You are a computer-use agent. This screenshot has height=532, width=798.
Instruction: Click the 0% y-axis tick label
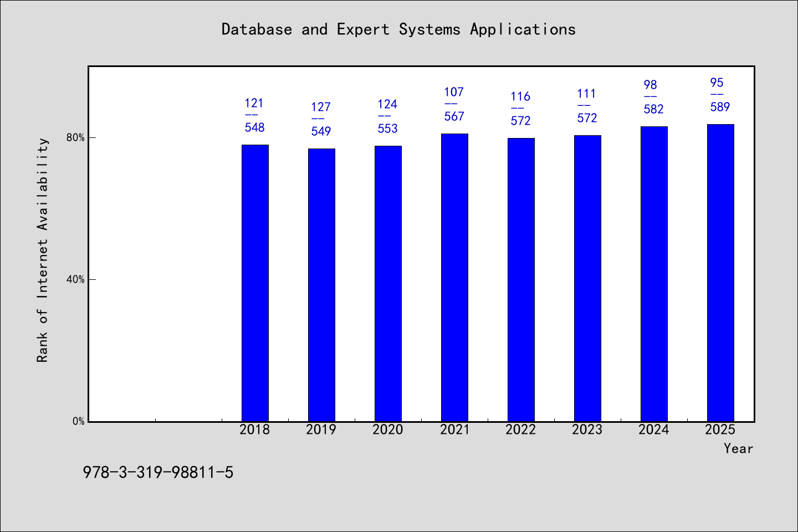79,421
